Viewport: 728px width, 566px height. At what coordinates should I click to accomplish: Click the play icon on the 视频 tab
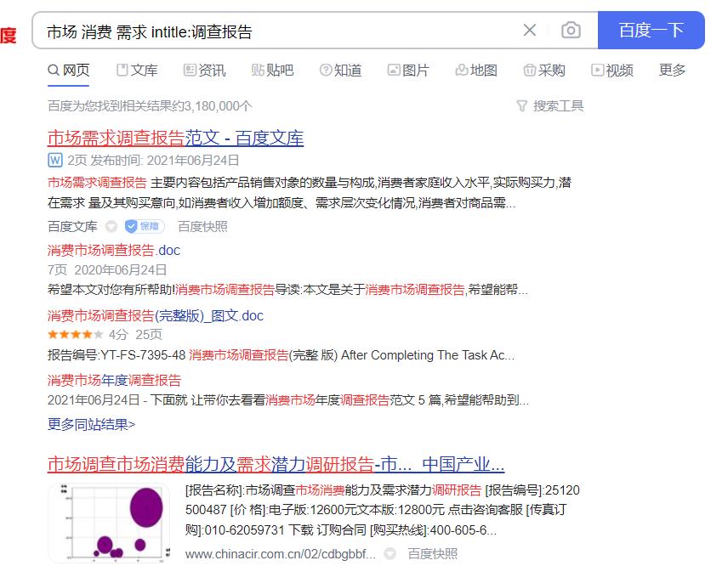coord(597,71)
